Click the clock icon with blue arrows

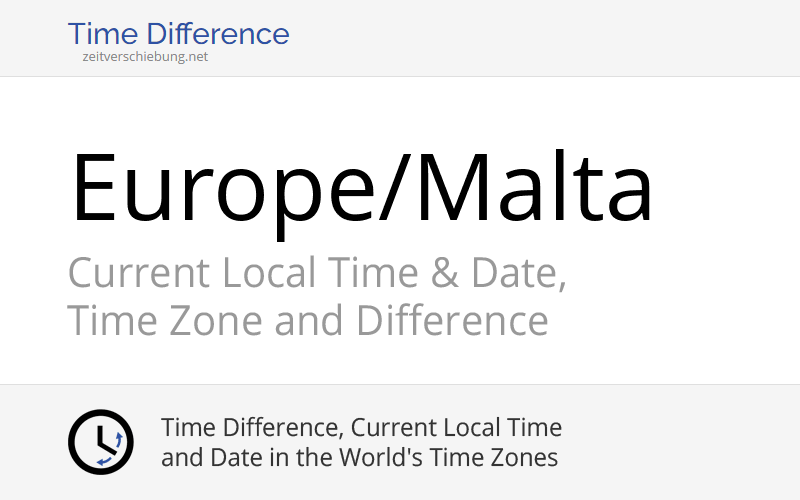[100, 442]
